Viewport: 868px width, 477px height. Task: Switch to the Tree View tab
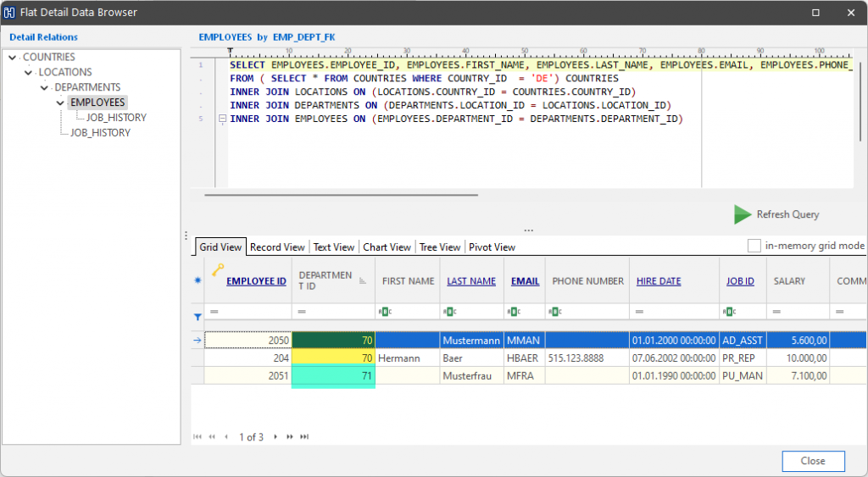pos(440,247)
